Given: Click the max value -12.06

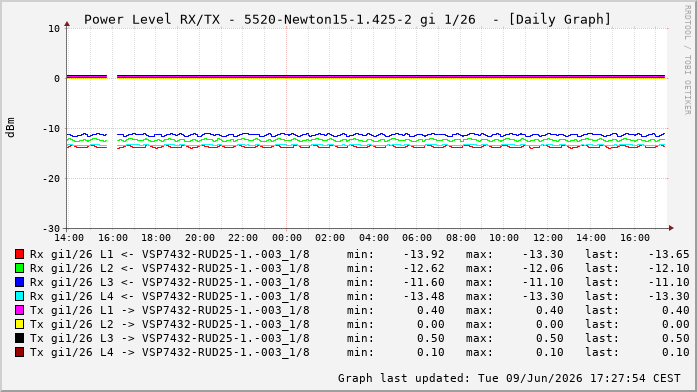Looking at the screenshot, I should [x=543, y=268].
